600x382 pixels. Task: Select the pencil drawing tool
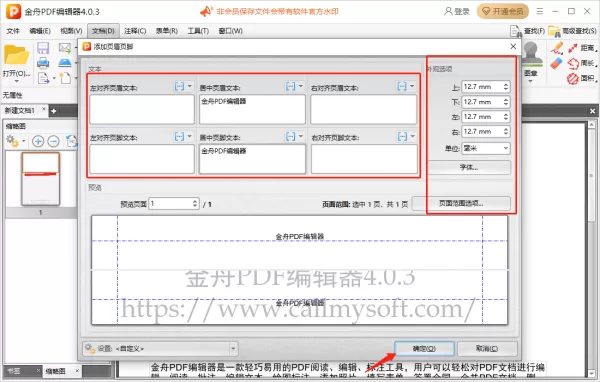point(557,47)
